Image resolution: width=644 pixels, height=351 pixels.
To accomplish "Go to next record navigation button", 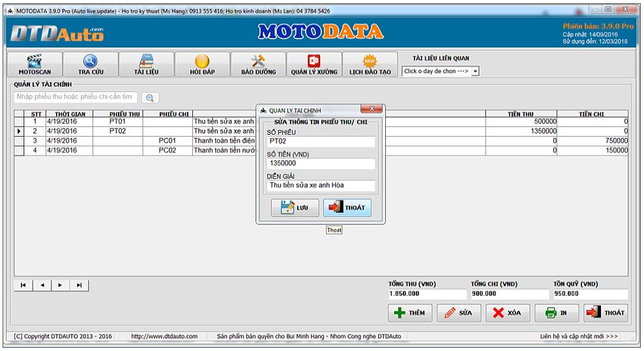I will tap(61, 285).
